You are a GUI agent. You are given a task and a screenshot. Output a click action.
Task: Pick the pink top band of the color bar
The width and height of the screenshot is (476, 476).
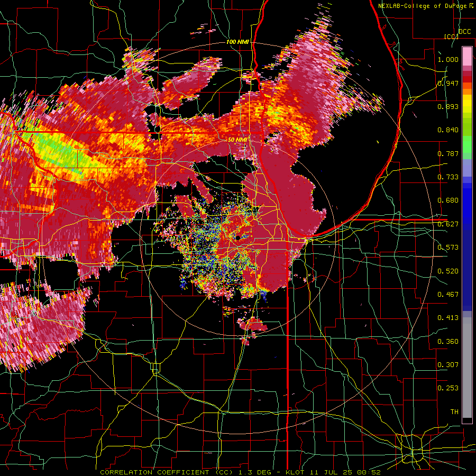tap(467, 56)
